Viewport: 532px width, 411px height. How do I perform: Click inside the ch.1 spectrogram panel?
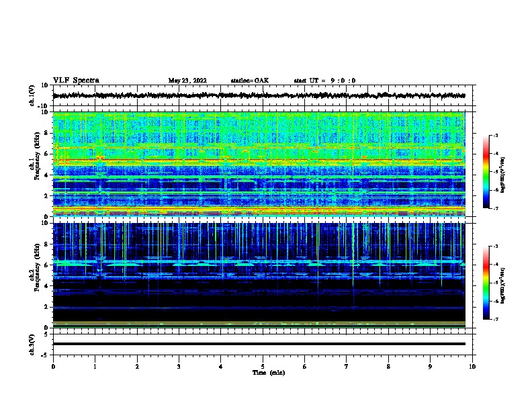tap(259, 164)
